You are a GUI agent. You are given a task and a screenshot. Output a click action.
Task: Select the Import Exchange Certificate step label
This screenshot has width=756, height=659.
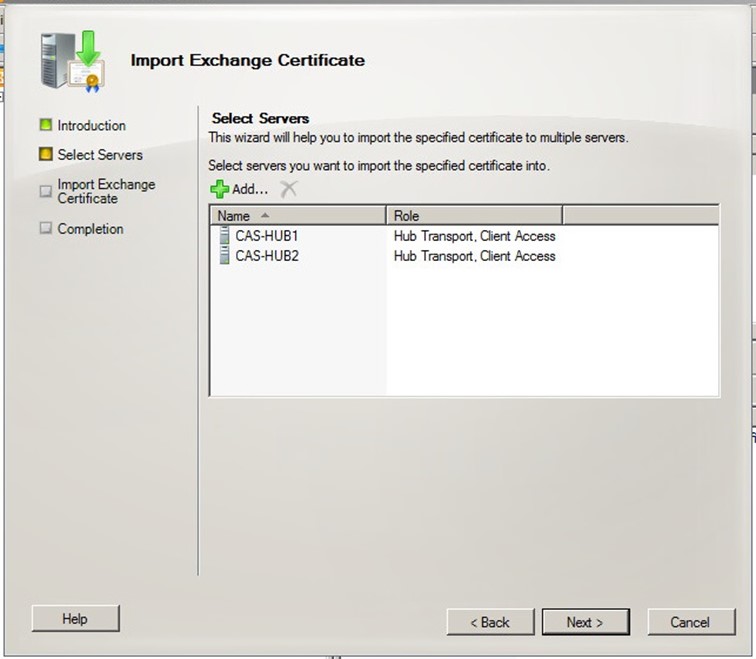pos(106,191)
